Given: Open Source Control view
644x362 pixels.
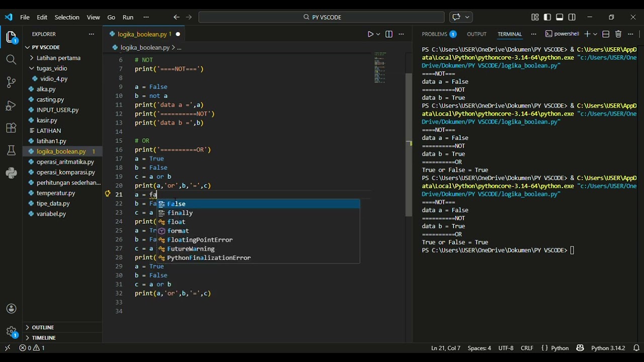Looking at the screenshot, I should pyautogui.click(x=11, y=82).
